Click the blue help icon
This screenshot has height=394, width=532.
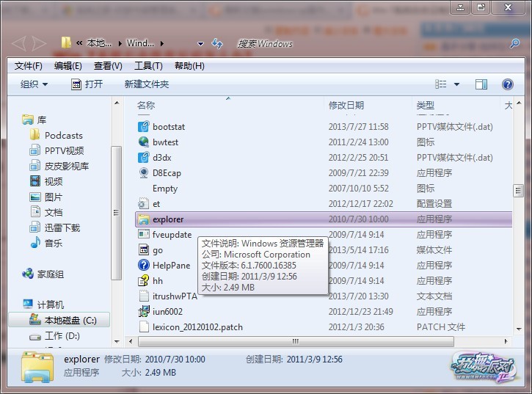tap(508, 84)
